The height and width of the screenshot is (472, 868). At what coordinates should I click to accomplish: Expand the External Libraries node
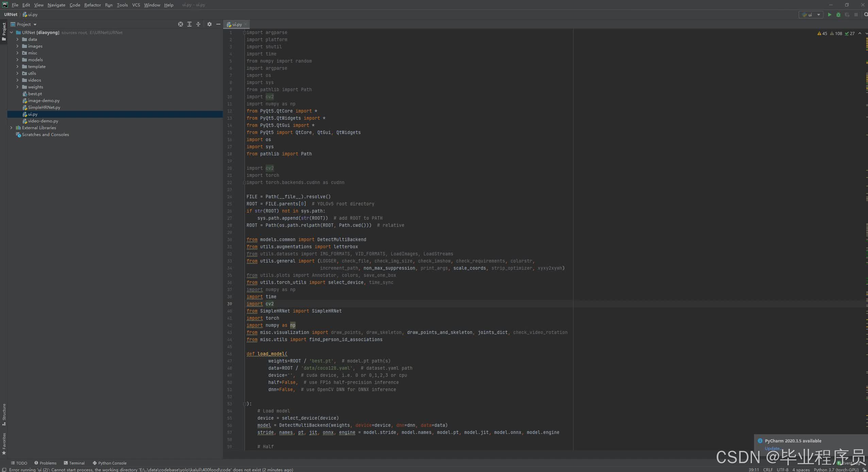coord(11,128)
